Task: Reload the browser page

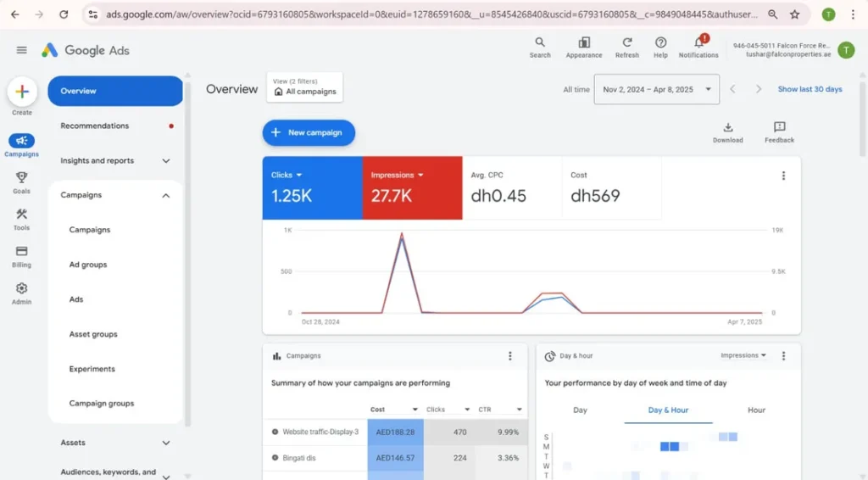Action: pos(64,14)
